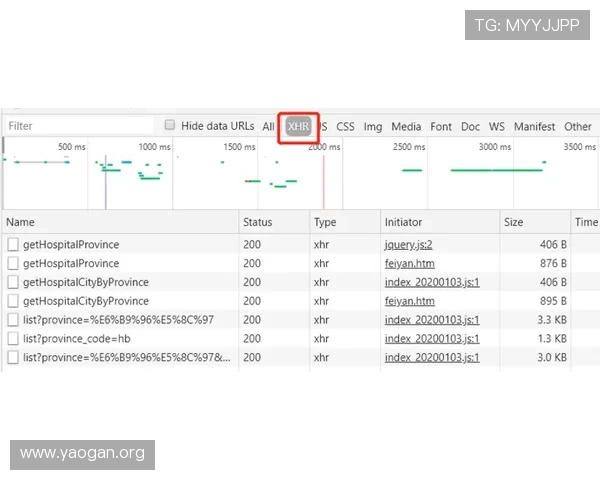
Task: Click xhr type cell of jquery.js:2 row
Action: pos(321,244)
